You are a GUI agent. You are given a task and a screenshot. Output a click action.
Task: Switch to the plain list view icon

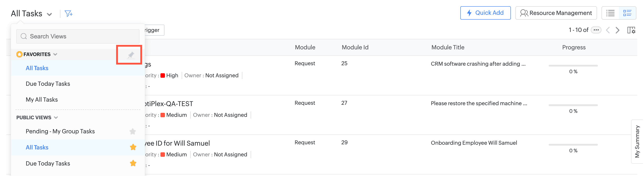click(x=610, y=13)
